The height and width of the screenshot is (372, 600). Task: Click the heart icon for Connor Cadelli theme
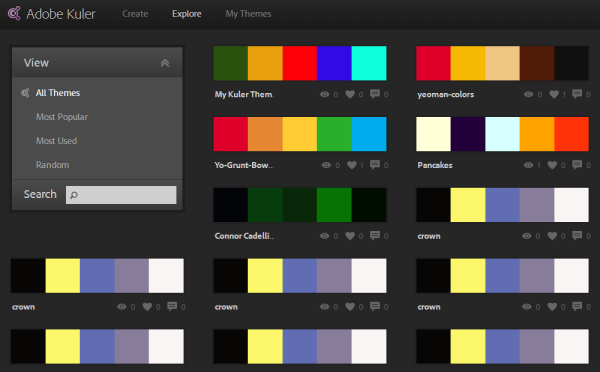tap(350, 236)
